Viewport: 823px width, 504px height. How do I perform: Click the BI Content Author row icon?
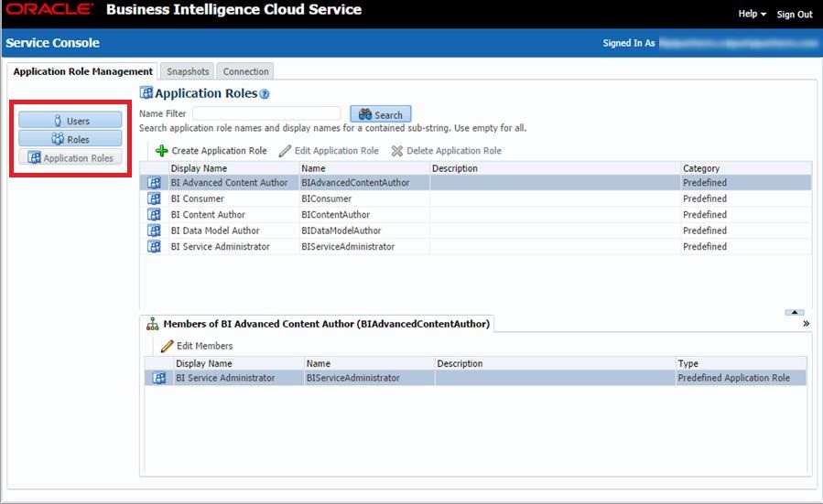tap(154, 215)
